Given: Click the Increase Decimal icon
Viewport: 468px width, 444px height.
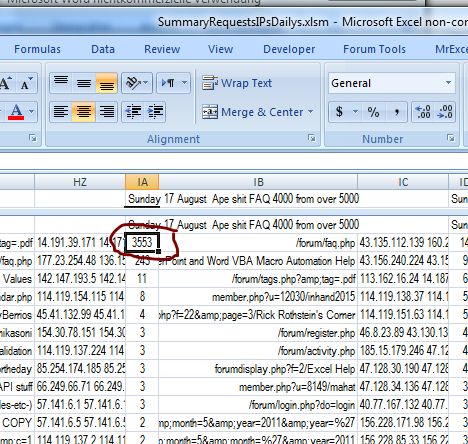Looking at the screenshot, I should [x=423, y=112].
